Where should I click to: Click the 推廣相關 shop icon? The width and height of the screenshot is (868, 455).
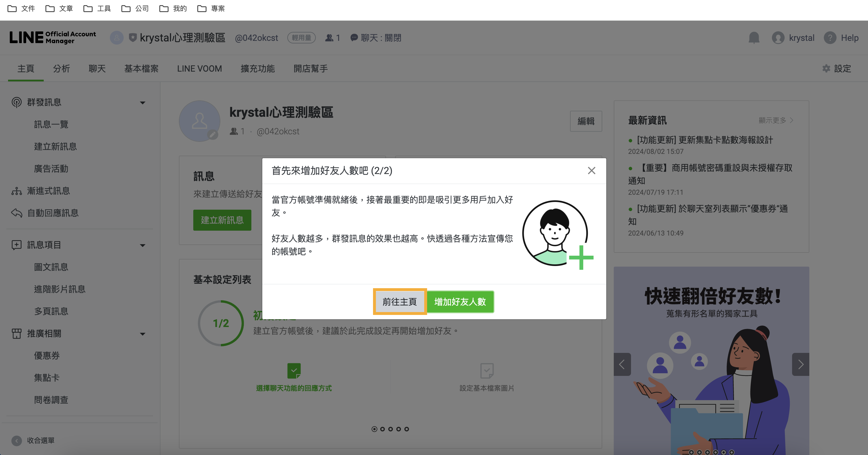(16, 334)
